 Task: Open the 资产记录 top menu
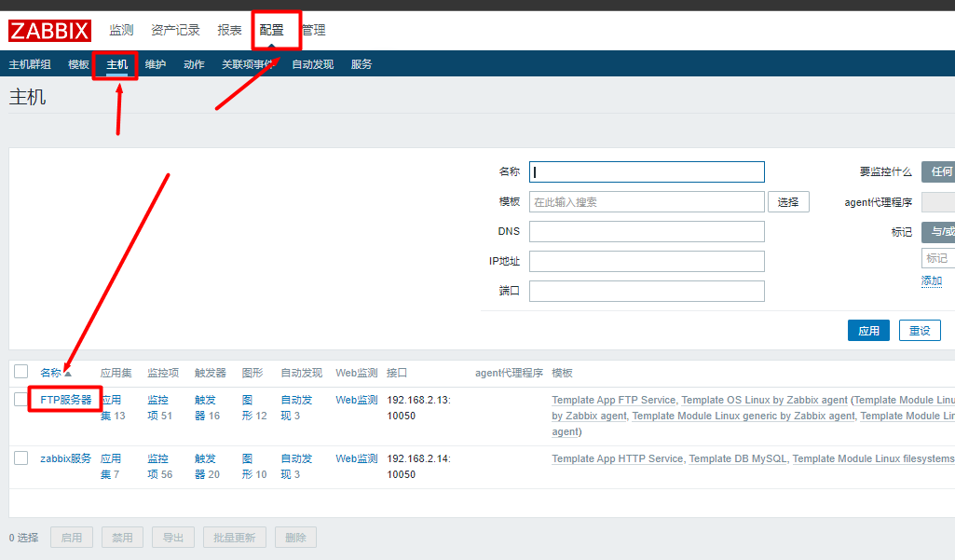point(175,30)
